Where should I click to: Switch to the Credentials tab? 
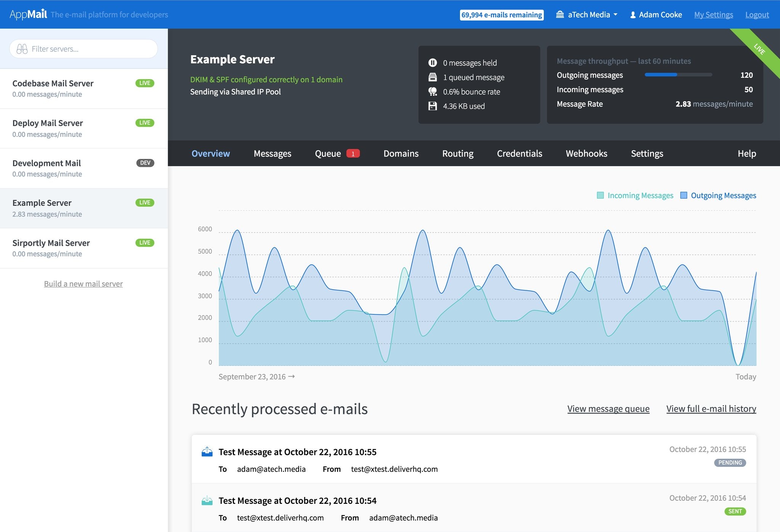[x=519, y=154]
